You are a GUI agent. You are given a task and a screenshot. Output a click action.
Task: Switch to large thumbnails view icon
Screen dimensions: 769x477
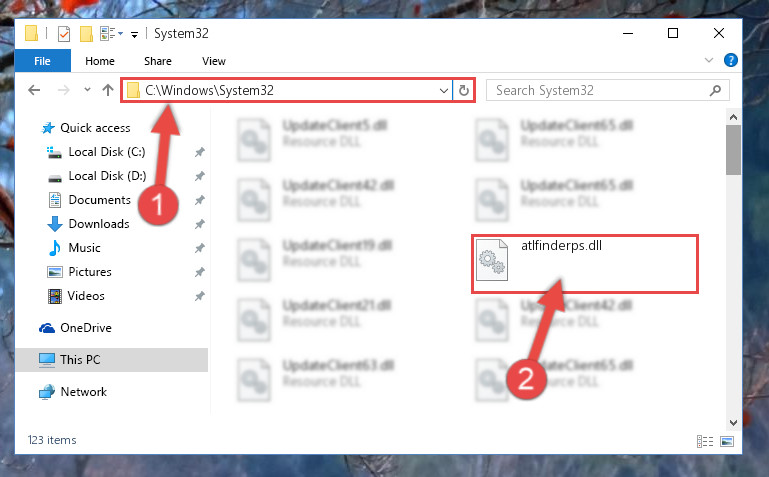click(727, 441)
